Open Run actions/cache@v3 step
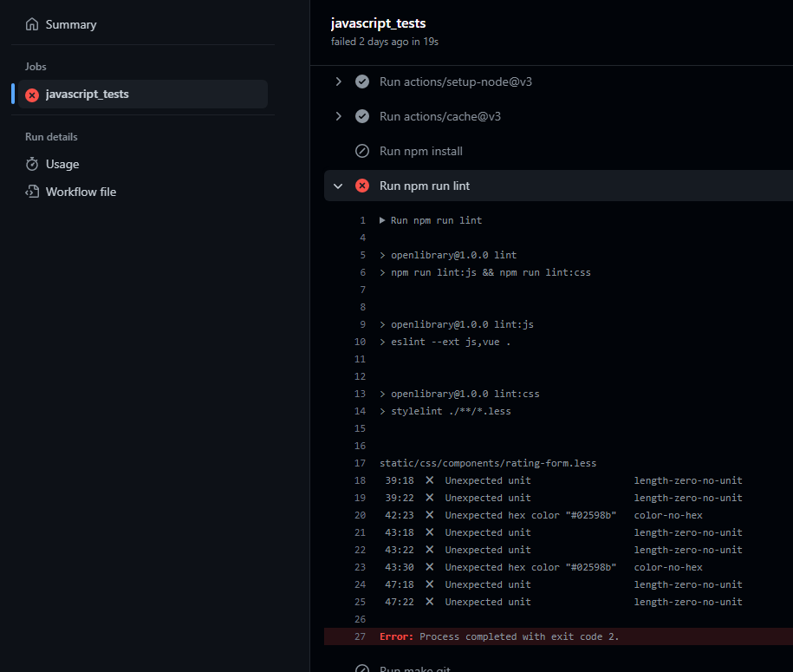793x672 pixels. click(440, 116)
